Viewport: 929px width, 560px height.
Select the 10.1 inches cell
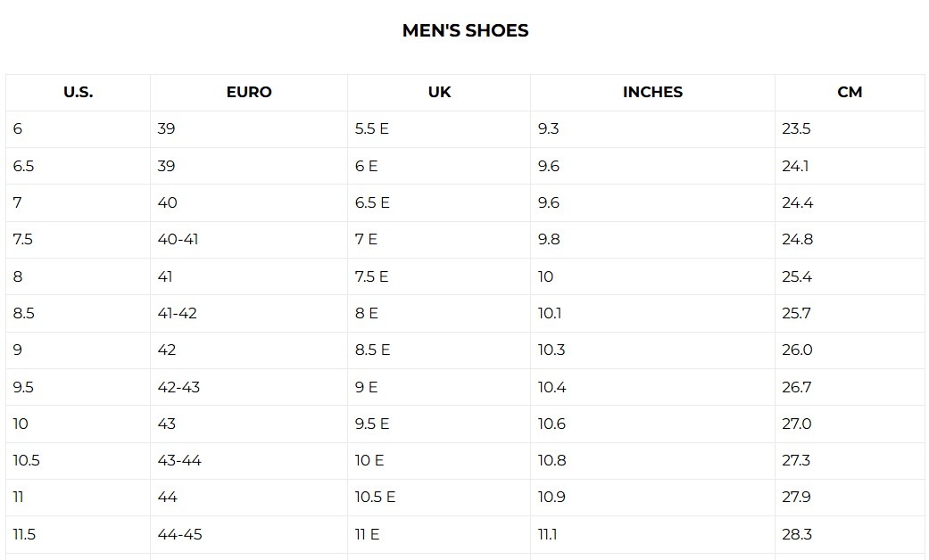551,313
